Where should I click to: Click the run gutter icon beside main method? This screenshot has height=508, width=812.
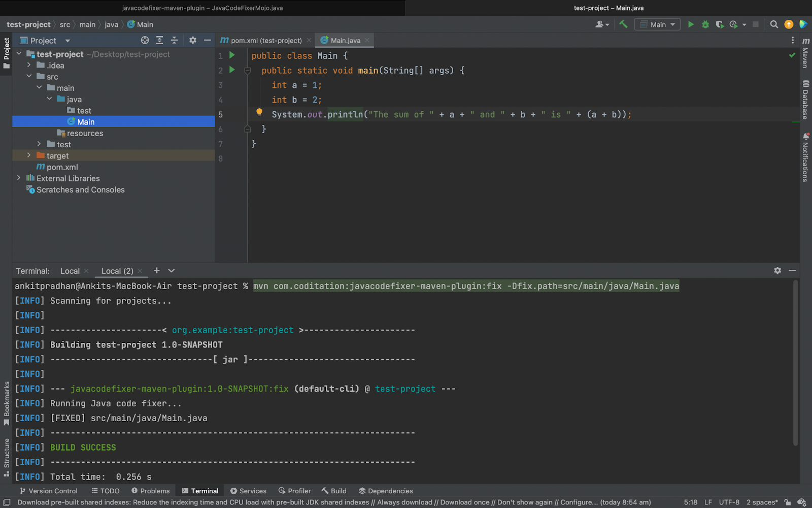tap(232, 70)
